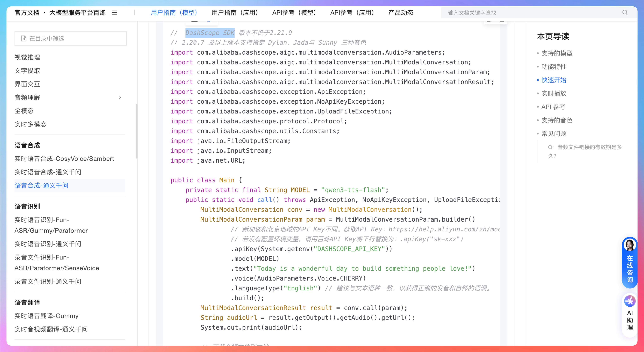Go to 常见问题 in page guide
644x352 pixels.
click(554, 134)
